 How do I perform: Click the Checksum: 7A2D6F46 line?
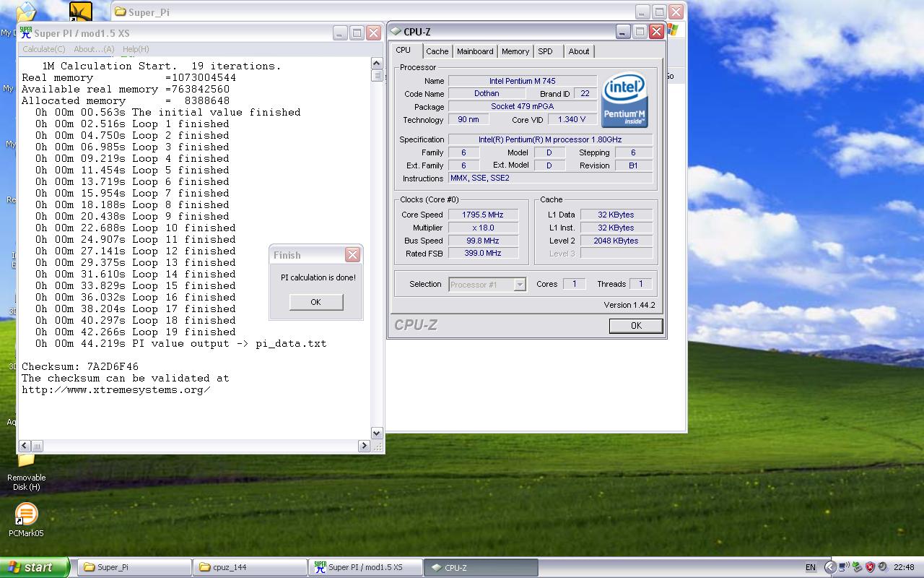click(x=80, y=366)
